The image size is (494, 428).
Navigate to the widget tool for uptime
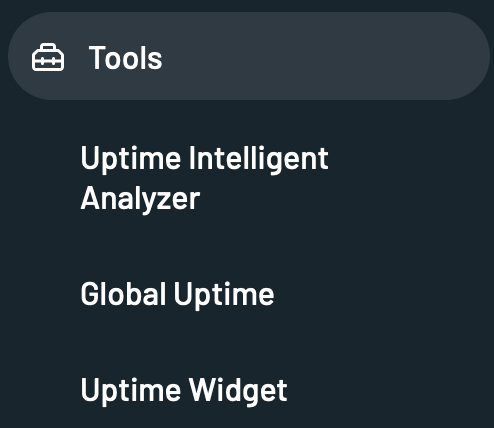(184, 391)
